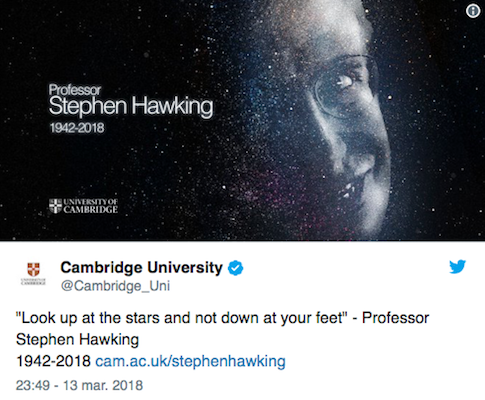This screenshot has width=485, height=400.
Task: Open the Cambridge University profile avatar
Action: coord(33,273)
